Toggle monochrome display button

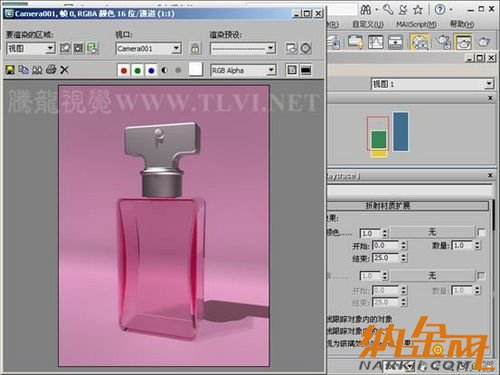178,70
